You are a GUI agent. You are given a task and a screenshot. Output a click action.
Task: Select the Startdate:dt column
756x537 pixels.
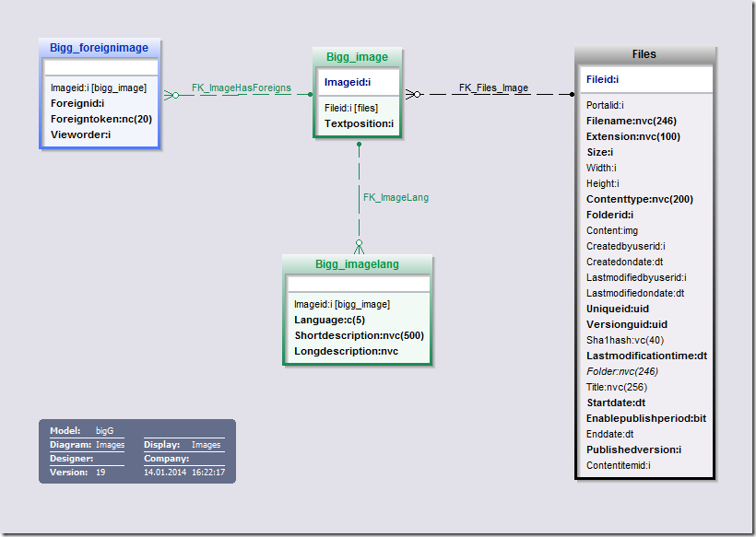(x=616, y=403)
